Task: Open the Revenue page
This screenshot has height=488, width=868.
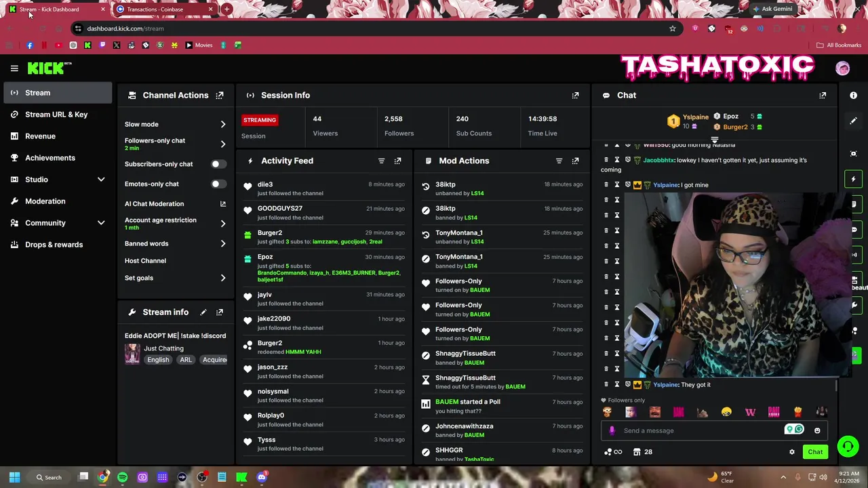Action: [58, 136]
